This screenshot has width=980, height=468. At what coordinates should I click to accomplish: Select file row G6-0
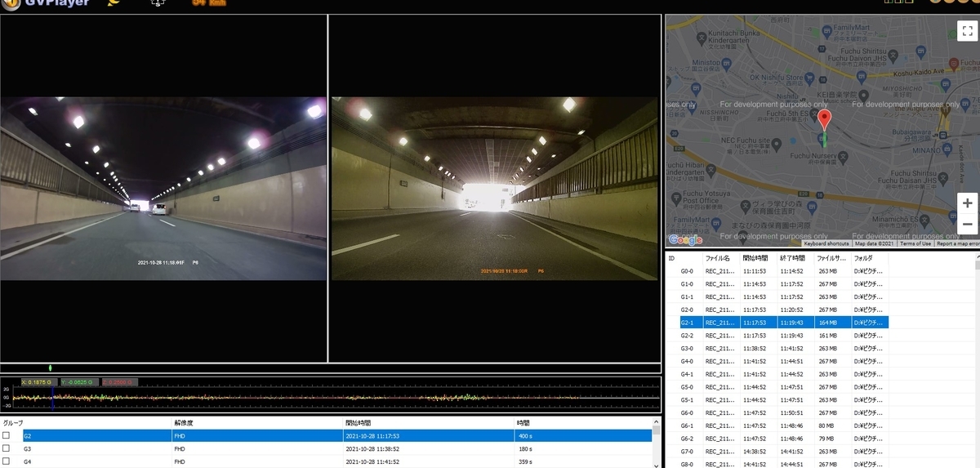[777, 413]
